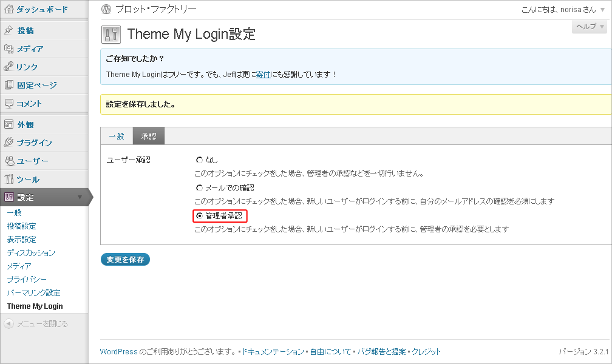
Task: Open the ユーザー menu
Action: 32,161
